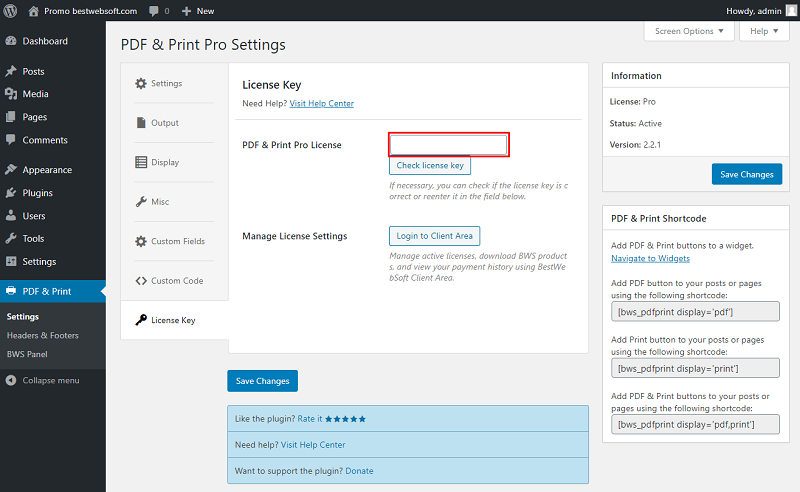Select the Custom Code tab
This screenshot has height=492, width=800.
tap(174, 281)
